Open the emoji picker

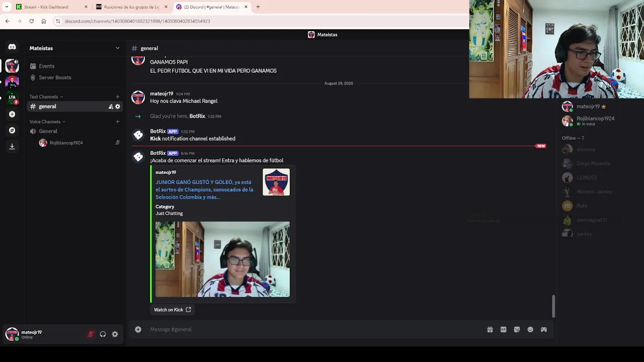(x=530, y=329)
